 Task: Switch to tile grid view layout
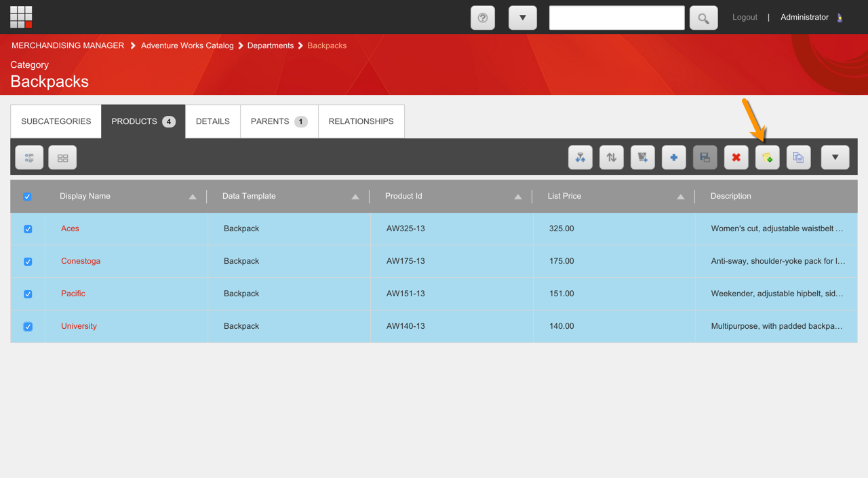click(x=62, y=157)
